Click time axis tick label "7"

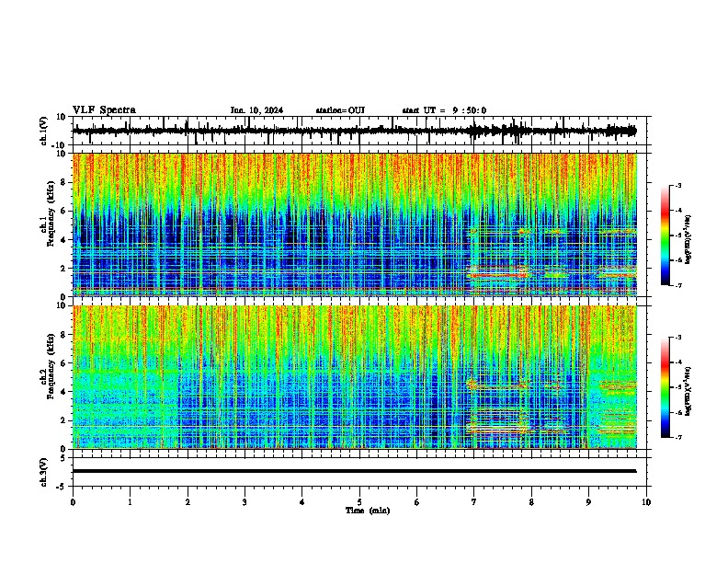(474, 502)
